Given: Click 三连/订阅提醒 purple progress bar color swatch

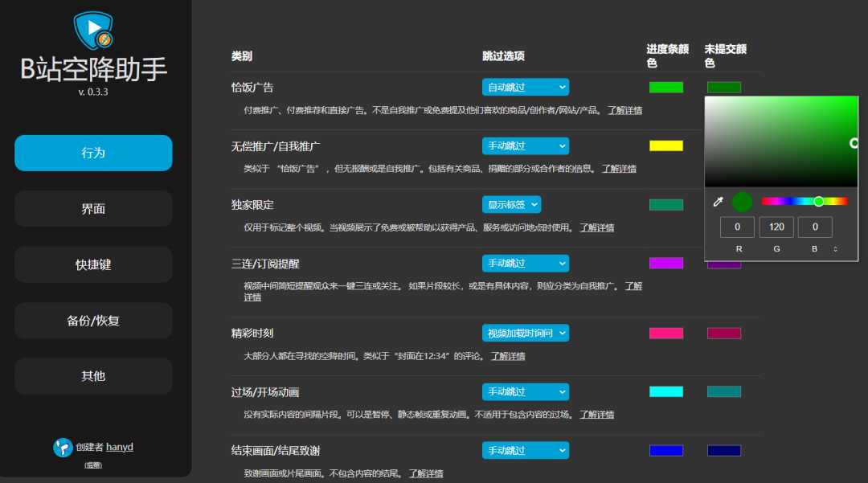Looking at the screenshot, I should (x=666, y=263).
